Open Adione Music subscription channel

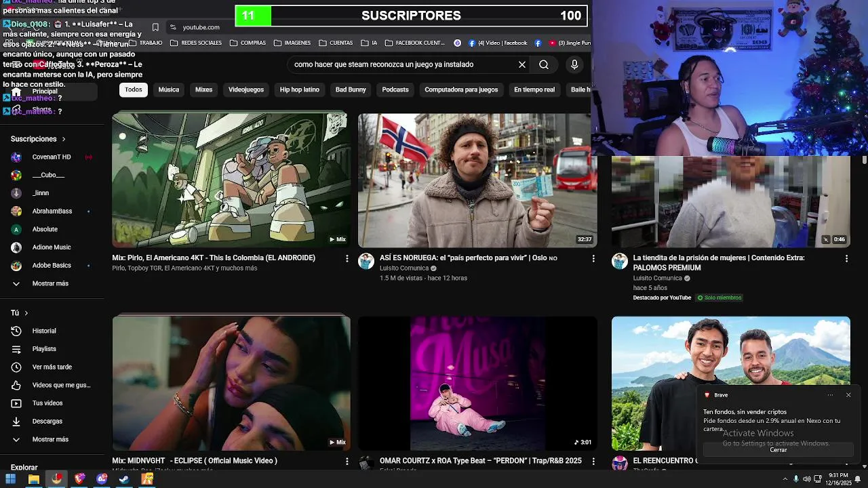(52, 247)
